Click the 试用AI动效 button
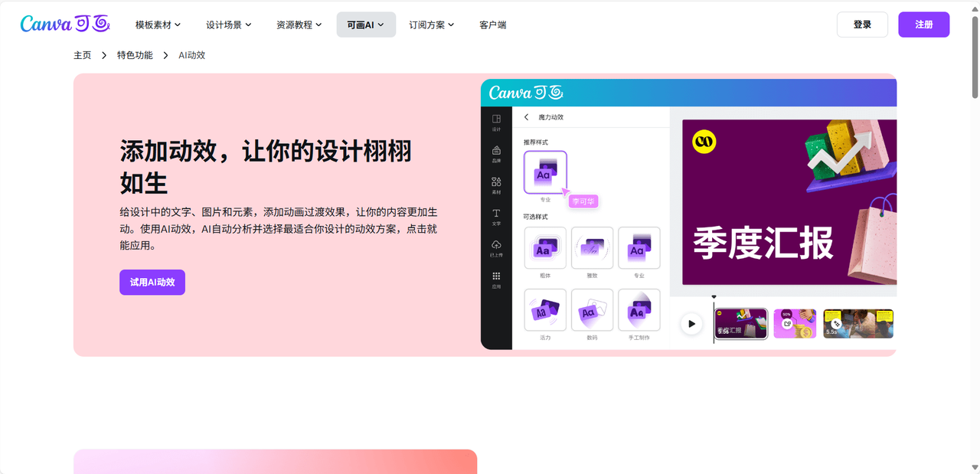The image size is (980, 474). pyautogui.click(x=152, y=282)
